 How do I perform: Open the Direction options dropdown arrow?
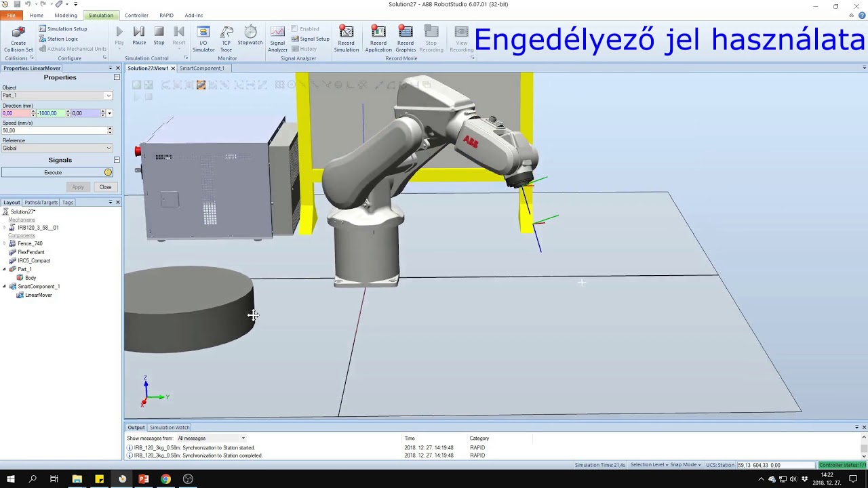[110, 113]
